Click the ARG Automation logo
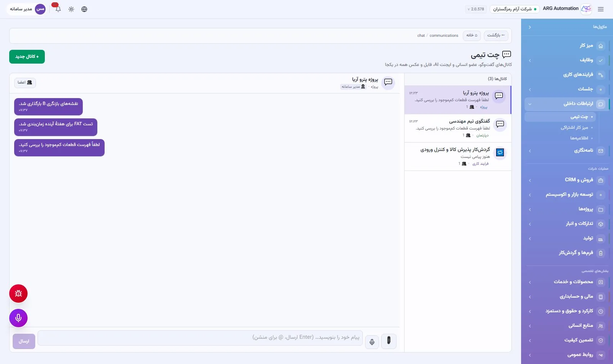The image size is (613, 364). tap(586, 9)
